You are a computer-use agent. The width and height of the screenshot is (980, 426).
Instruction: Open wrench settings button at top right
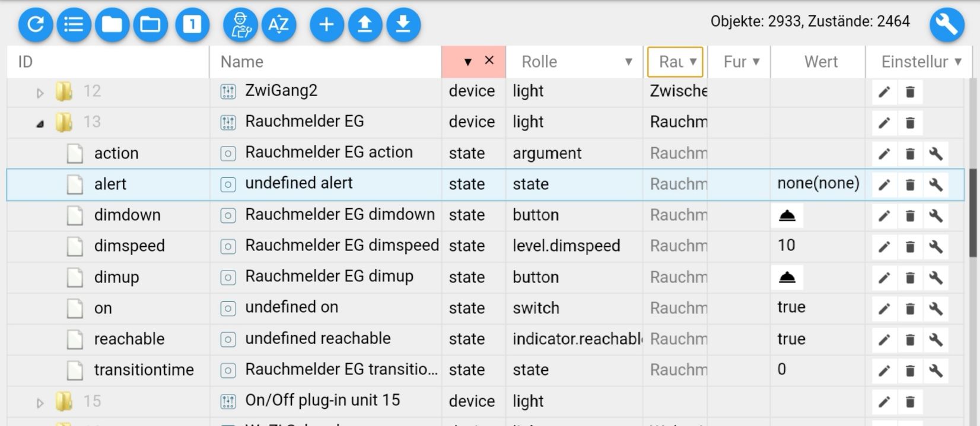point(946,25)
